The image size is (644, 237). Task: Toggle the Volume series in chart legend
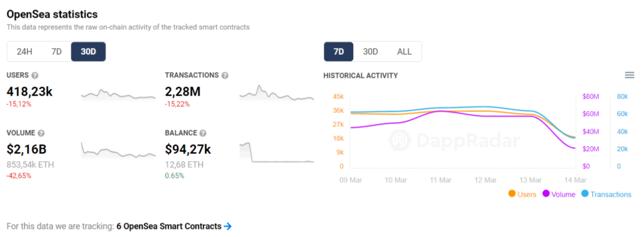[x=559, y=194]
